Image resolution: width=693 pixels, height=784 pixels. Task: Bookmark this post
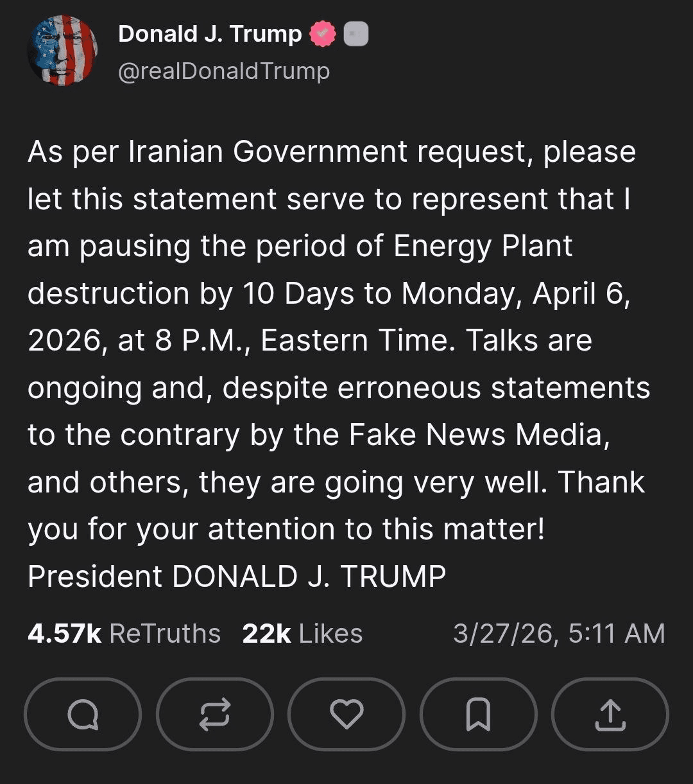click(479, 714)
